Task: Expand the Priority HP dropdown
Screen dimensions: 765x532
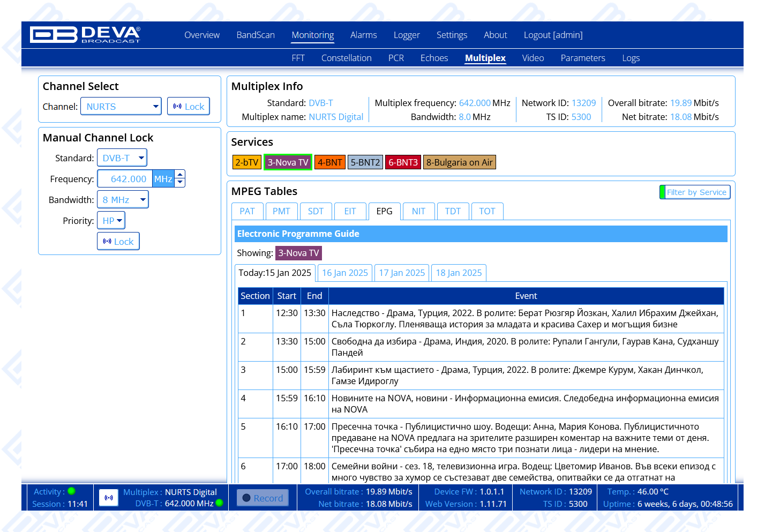Action: pos(111,221)
